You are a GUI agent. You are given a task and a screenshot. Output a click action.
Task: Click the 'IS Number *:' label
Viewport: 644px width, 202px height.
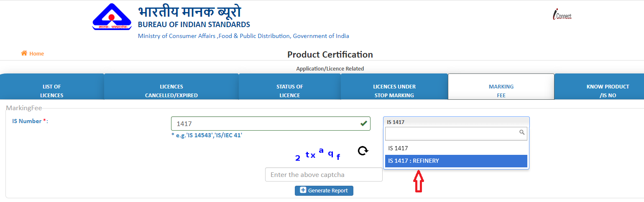coord(30,121)
